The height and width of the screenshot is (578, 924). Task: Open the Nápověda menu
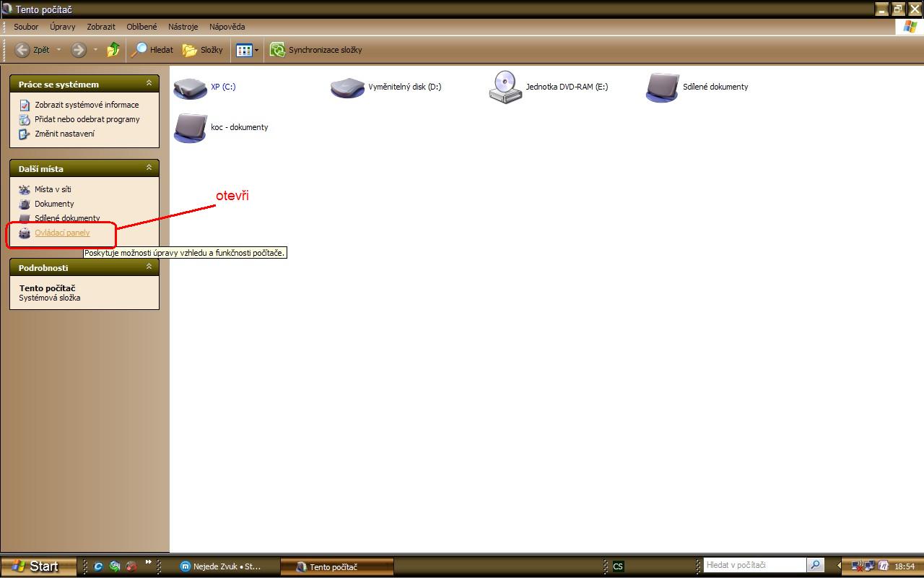click(227, 27)
